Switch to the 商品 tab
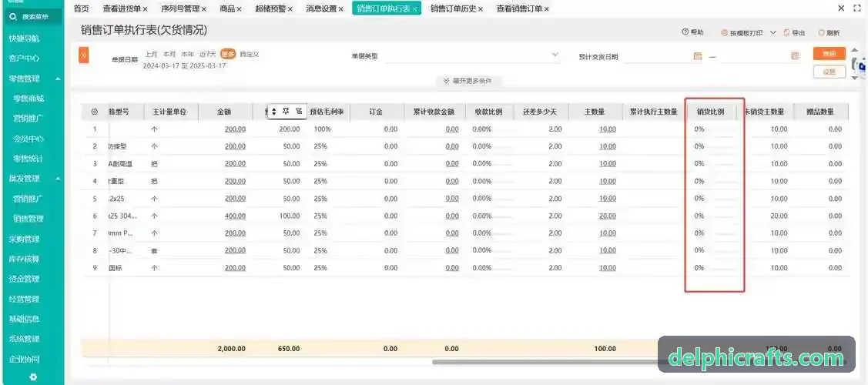 pyautogui.click(x=227, y=8)
